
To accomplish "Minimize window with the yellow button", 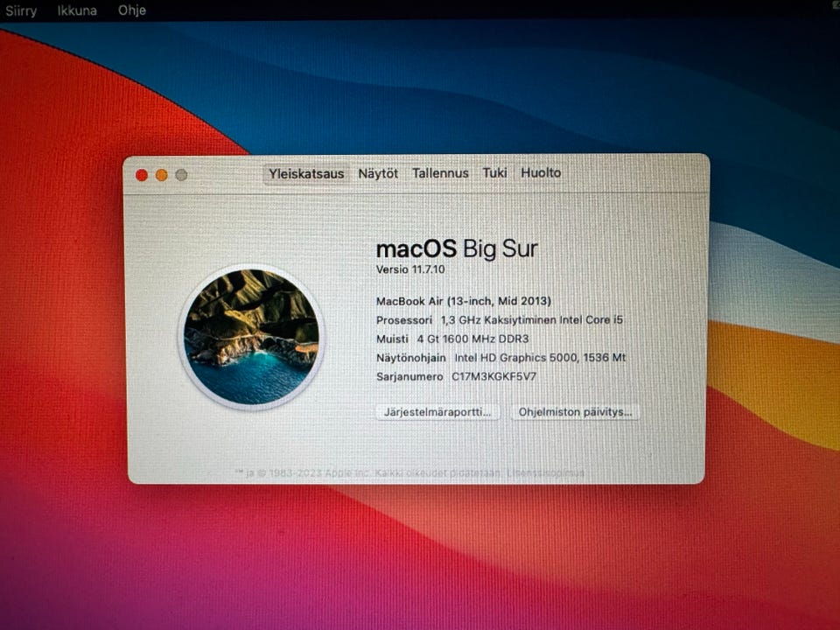I will [x=161, y=175].
